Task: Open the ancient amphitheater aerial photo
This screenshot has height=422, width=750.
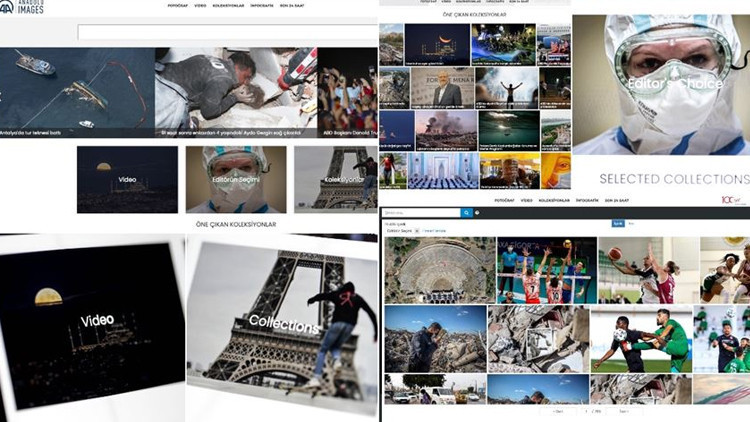Action: (435, 270)
